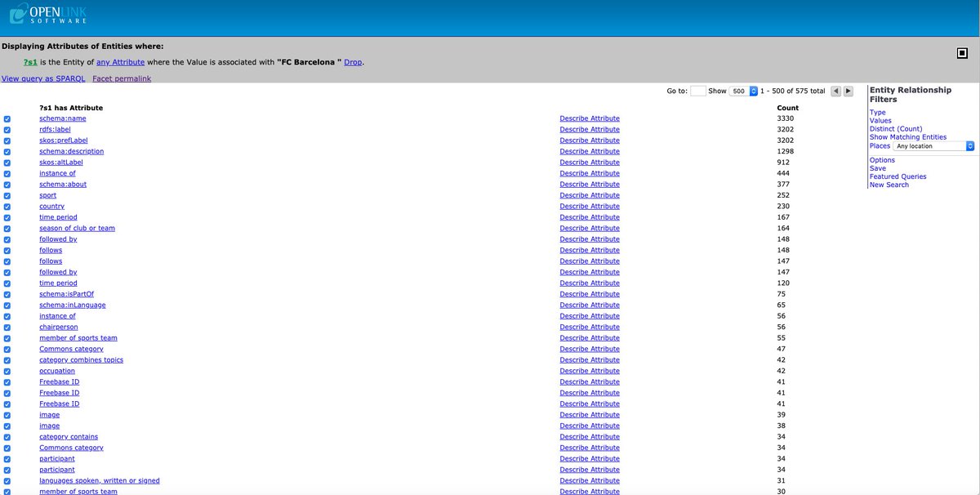The image size is (980, 495).
Task: Uncheck the skos:altLabel checkbox
Action: pyautogui.click(x=7, y=163)
